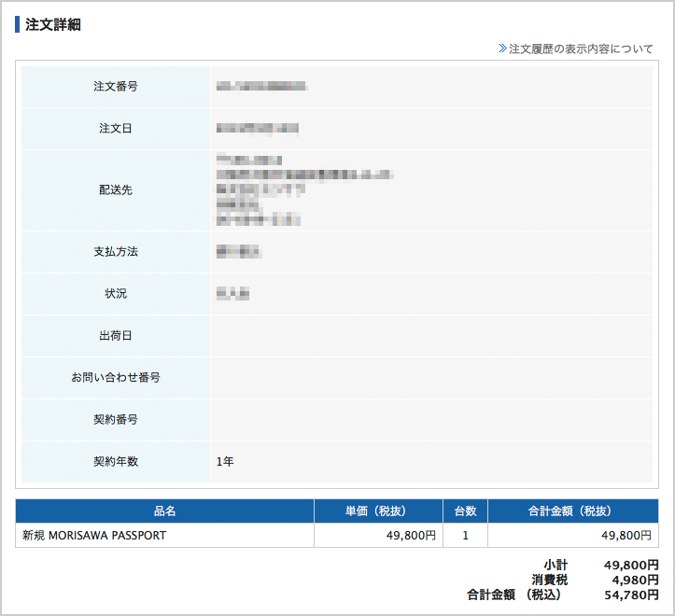Select the 注文日 row label
Image resolution: width=675 pixels, height=616 pixels.
pyautogui.click(x=116, y=128)
